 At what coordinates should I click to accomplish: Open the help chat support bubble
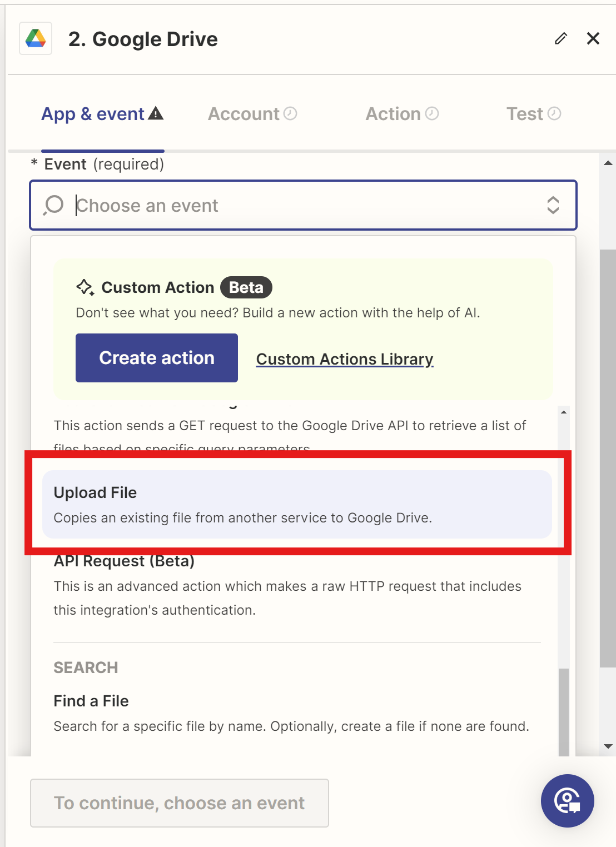[x=568, y=801]
